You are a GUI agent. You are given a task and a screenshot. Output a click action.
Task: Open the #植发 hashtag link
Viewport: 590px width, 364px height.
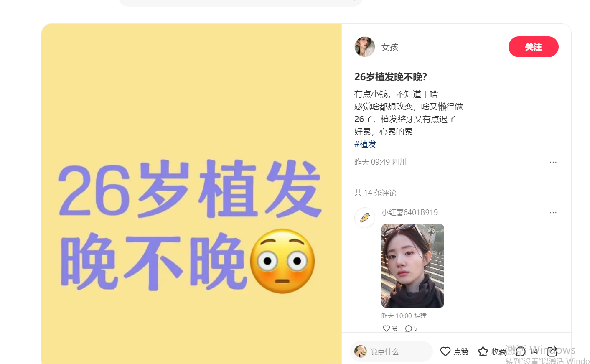tap(365, 144)
